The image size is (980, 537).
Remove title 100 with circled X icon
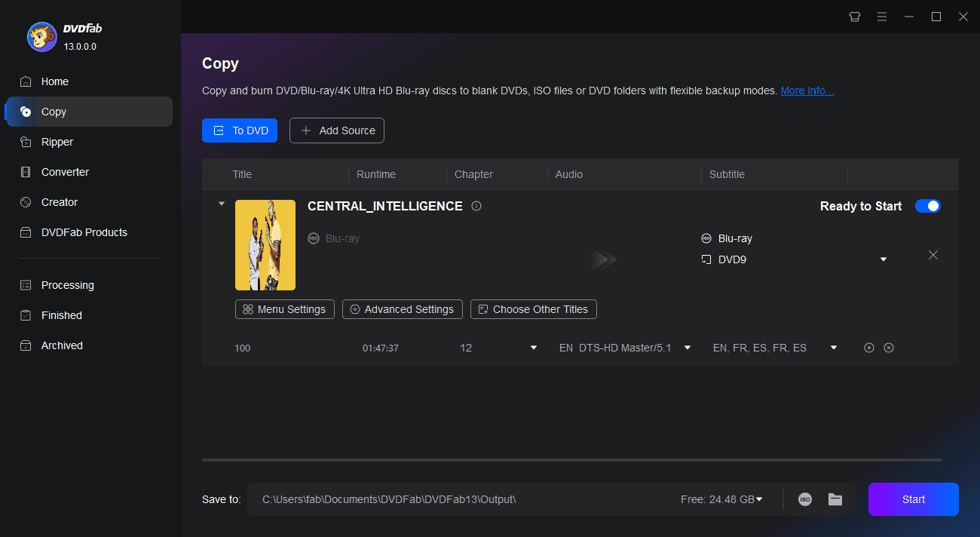[x=889, y=348]
